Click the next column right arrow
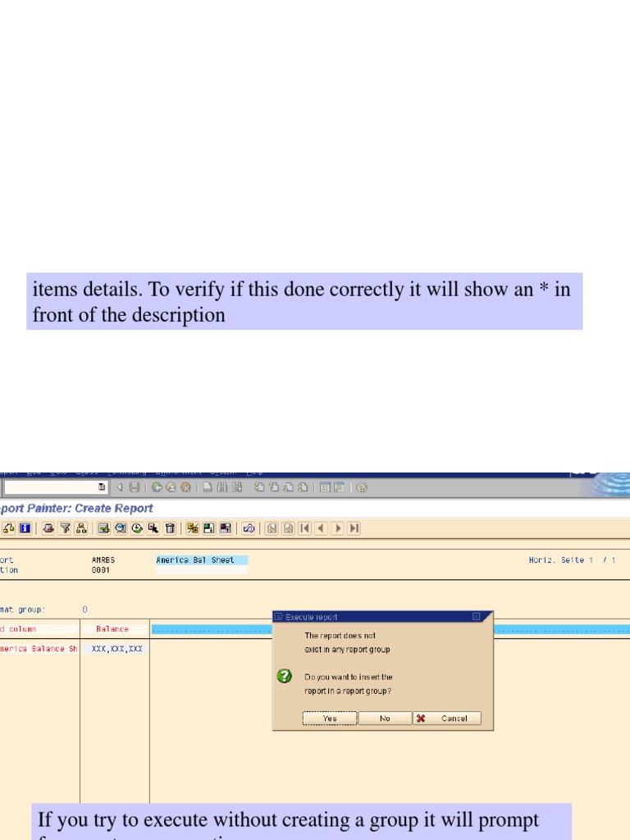Viewport: 630px width, 840px height. (x=338, y=528)
